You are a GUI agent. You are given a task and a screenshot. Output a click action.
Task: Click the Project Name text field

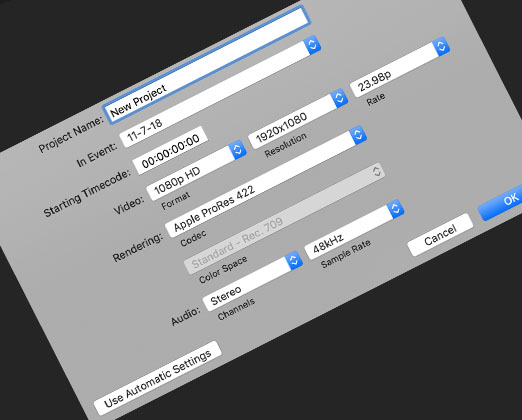(207, 65)
